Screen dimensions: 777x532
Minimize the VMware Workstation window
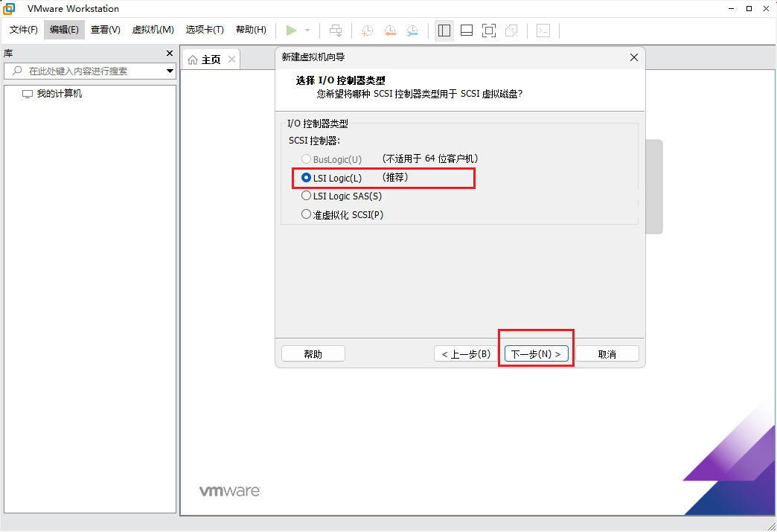[732, 8]
